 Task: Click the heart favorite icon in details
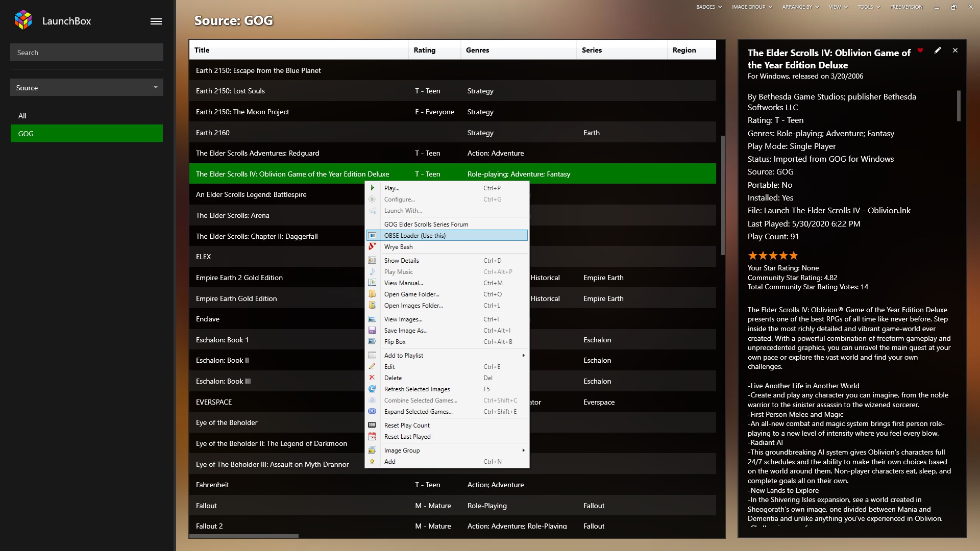[920, 51]
